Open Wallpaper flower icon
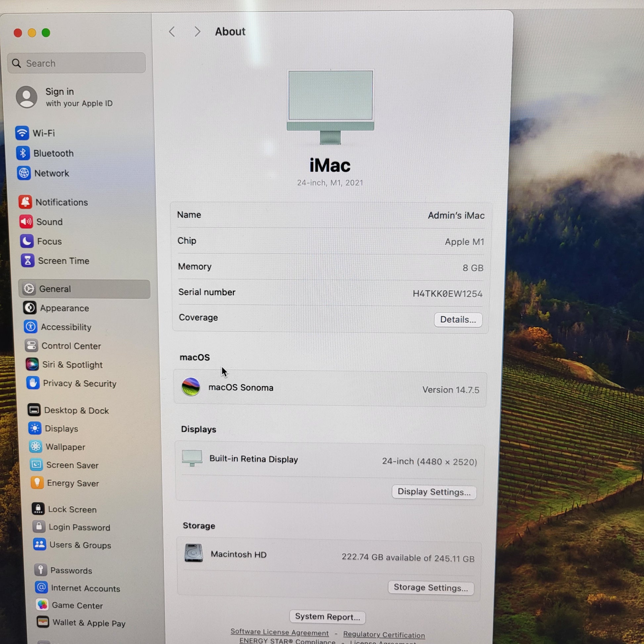644x644 pixels. point(36,446)
